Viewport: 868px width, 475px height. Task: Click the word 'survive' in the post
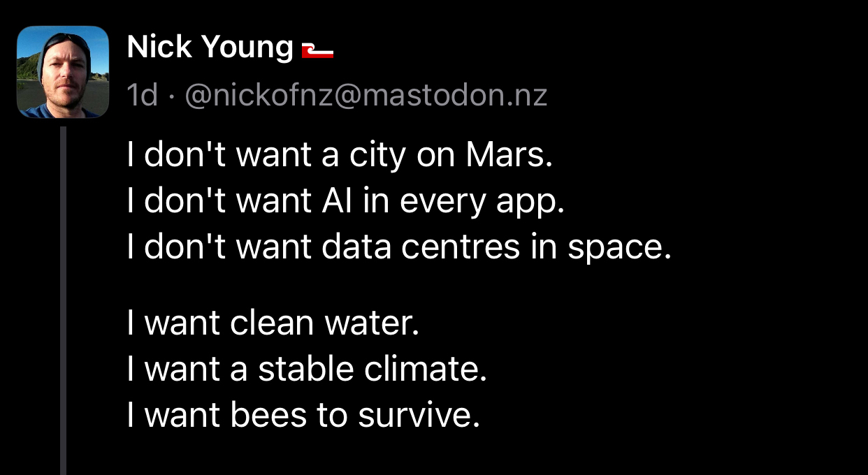click(x=417, y=416)
